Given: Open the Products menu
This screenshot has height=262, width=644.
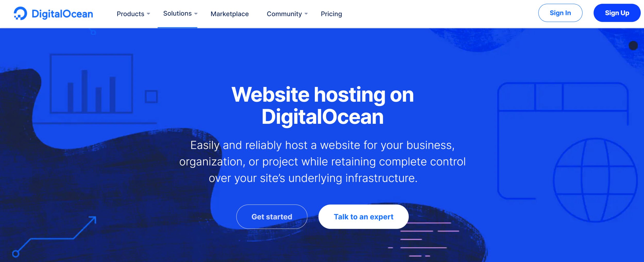Looking at the screenshot, I should pyautogui.click(x=130, y=14).
